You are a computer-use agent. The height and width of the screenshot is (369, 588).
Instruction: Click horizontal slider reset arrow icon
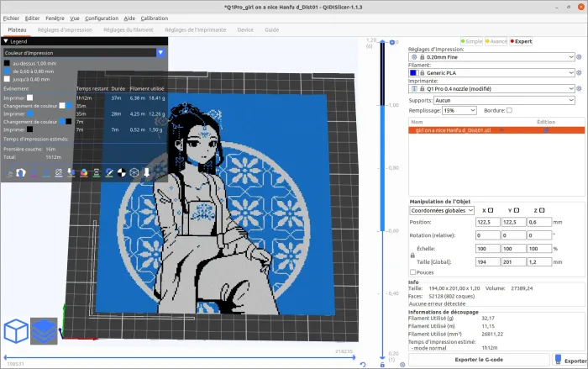coord(363,365)
